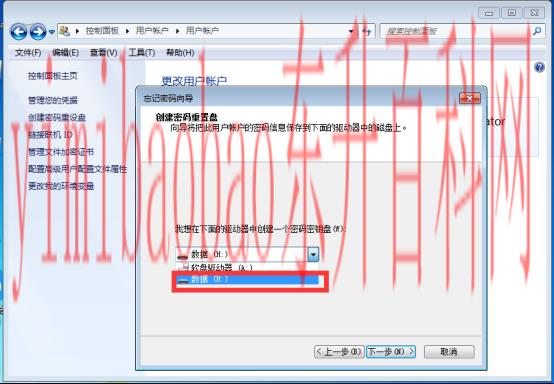Image resolution: width=554 pixels, height=384 pixels.
Task: Open 管理文件加密证书 link
Action: click(x=61, y=152)
